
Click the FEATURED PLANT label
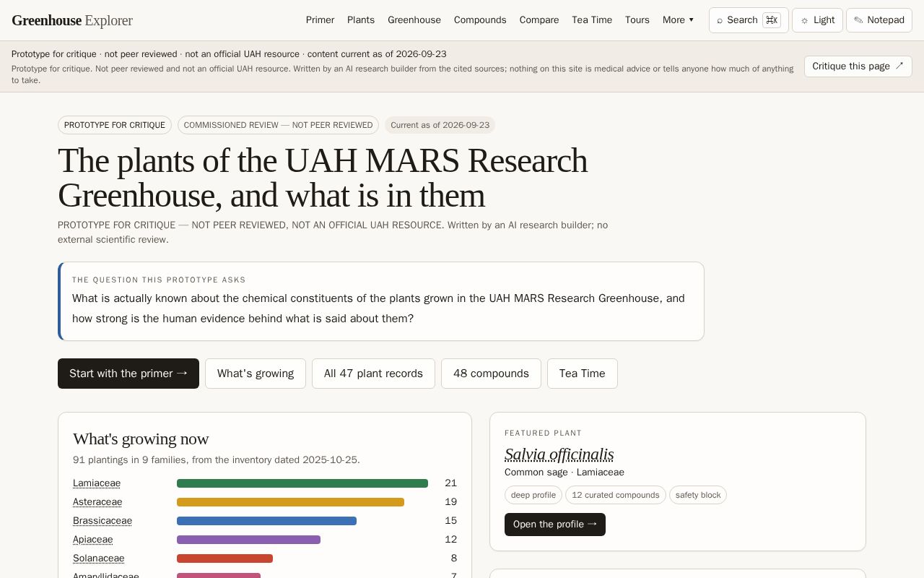pos(543,433)
